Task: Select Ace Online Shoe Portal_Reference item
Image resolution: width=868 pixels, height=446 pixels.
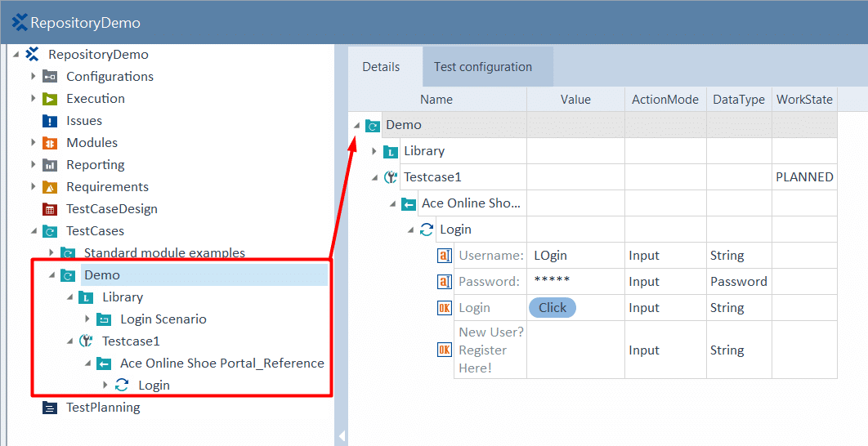Action: (222, 363)
